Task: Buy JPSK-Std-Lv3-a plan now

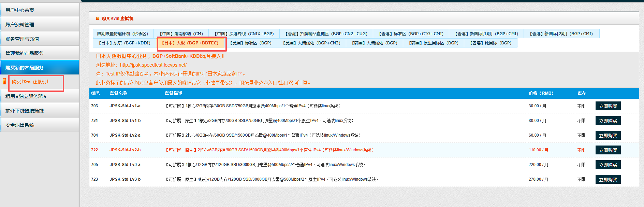Action: (608, 165)
